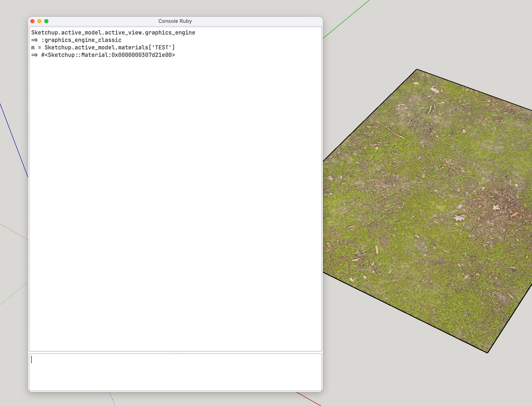The image size is (532, 406).
Task: Zoom the console with the green button
Action: coord(46,21)
